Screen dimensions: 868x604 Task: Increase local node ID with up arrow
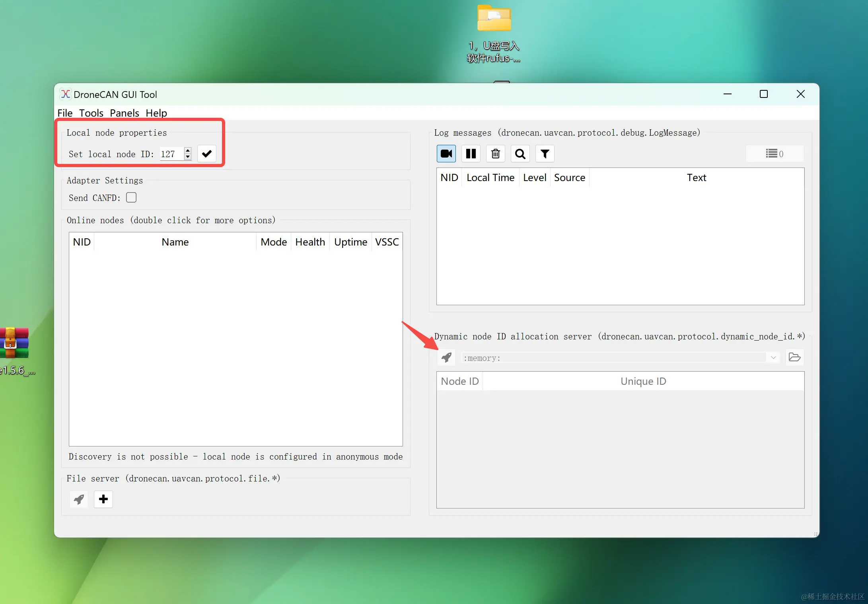pyautogui.click(x=188, y=150)
